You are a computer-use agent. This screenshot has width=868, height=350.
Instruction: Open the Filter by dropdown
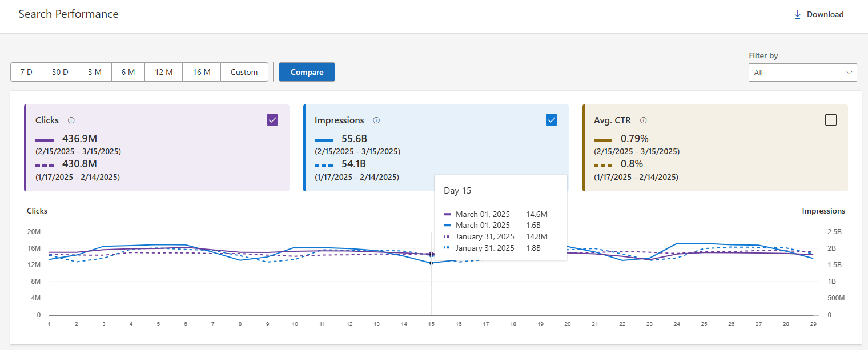[x=802, y=73]
